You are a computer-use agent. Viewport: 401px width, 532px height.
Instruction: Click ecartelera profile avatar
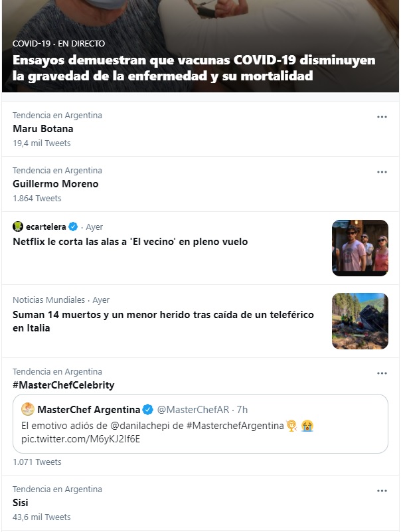pyautogui.click(x=18, y=227)
